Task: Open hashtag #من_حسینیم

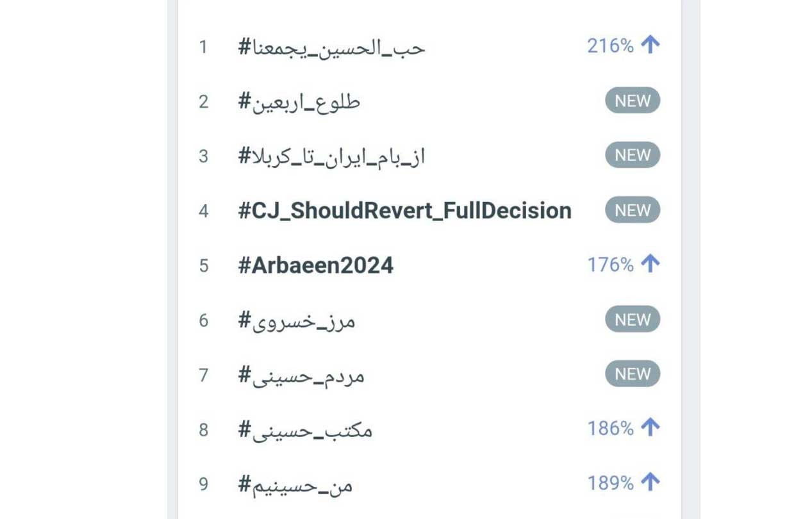Action: pyautogui.click(x=295, y=485)
